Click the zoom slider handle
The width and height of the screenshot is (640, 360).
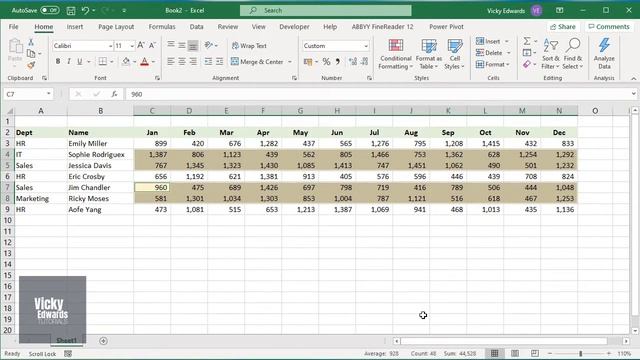[580, 353]
